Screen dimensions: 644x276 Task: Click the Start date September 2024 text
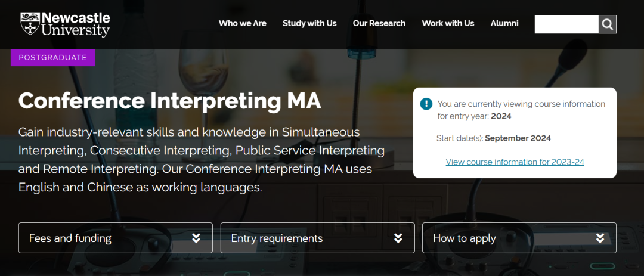[x=494, y=138]
